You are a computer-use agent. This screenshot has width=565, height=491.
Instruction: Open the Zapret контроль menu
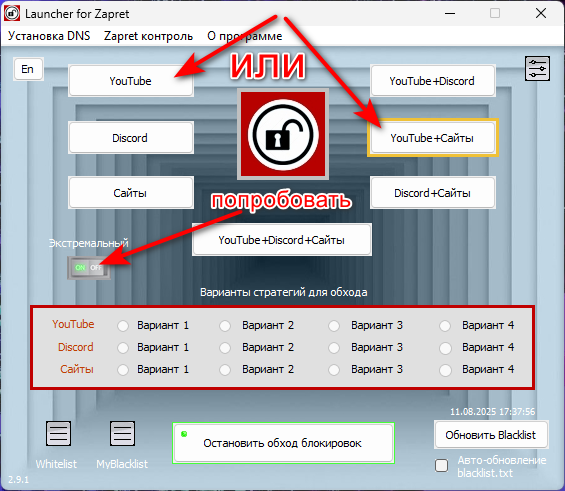point(148,36)
